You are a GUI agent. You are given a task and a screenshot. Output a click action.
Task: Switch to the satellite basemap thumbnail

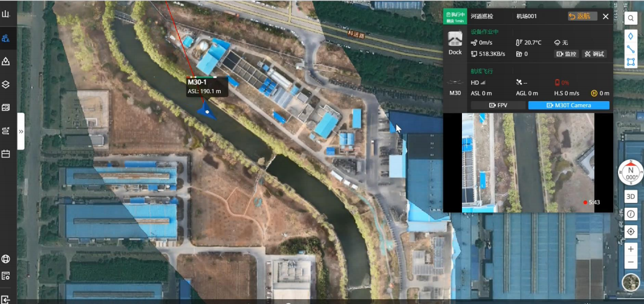tap(631, 282)
